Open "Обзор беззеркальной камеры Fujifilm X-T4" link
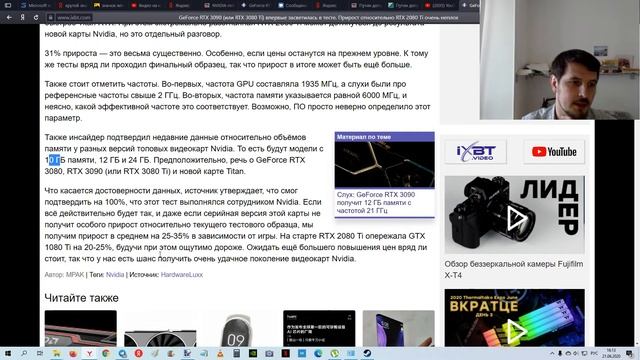The width and height of the screenshot is (640, 360). click(x=513, y=269)
